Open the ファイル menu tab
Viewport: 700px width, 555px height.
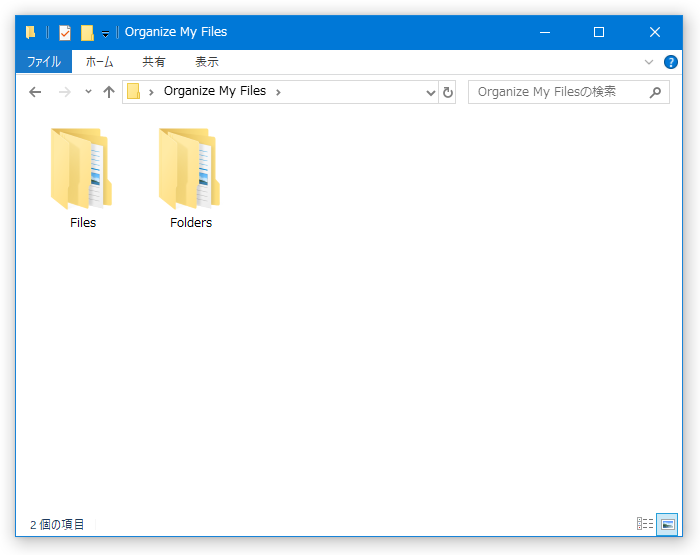44,62
